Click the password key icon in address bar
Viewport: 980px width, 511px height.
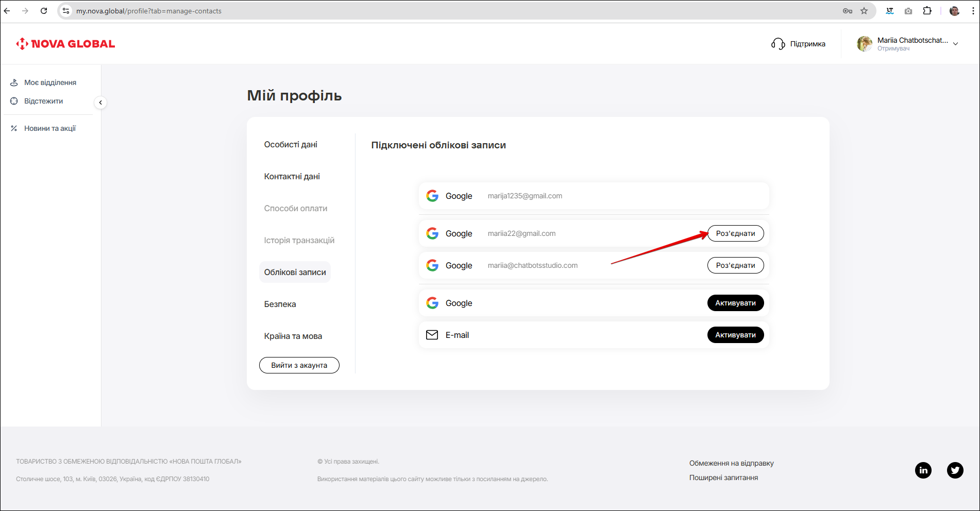click(x=847, y=11)
